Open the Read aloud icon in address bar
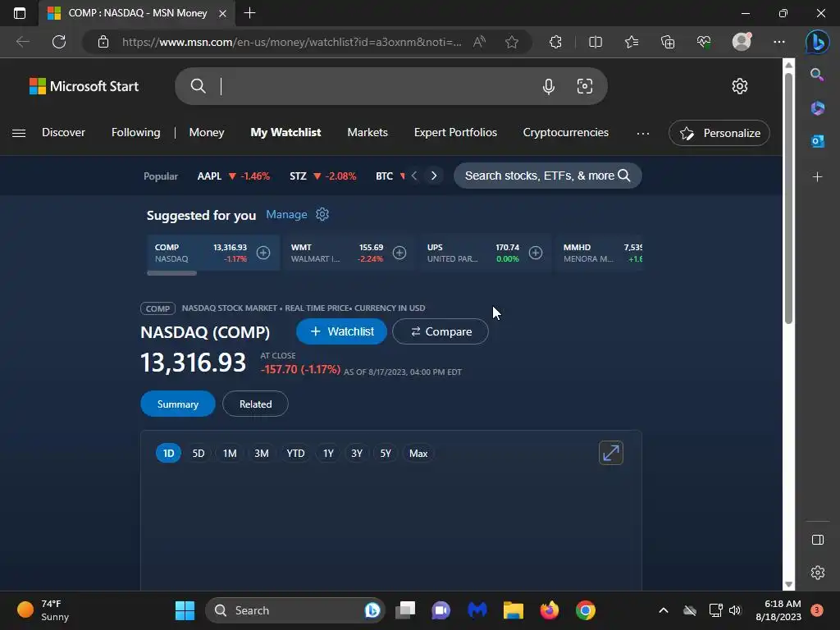The width and height of the screenshot is (840, 630). pos(479,42)
